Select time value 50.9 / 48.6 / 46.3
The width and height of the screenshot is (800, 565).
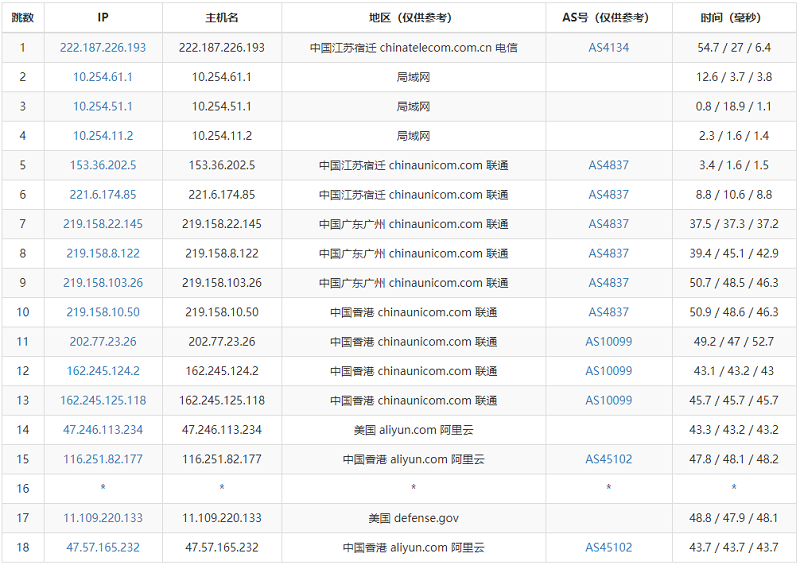[734, 312]
